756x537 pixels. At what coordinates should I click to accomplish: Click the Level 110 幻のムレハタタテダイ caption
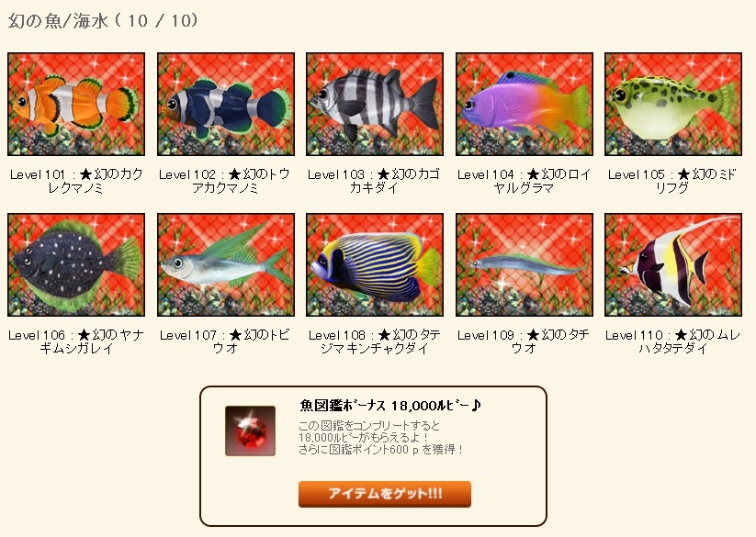pos(672,341)
